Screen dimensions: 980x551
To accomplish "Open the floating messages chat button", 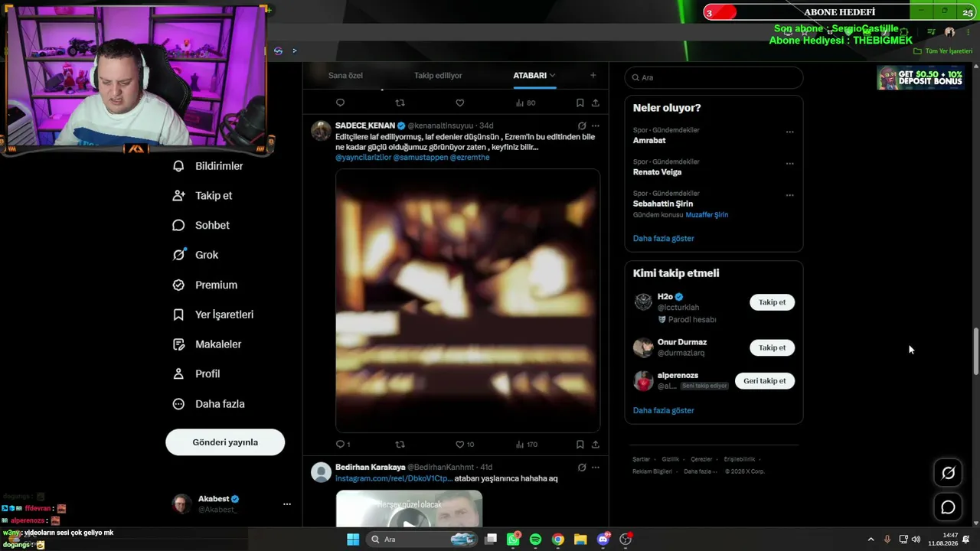I will (948, 507).
